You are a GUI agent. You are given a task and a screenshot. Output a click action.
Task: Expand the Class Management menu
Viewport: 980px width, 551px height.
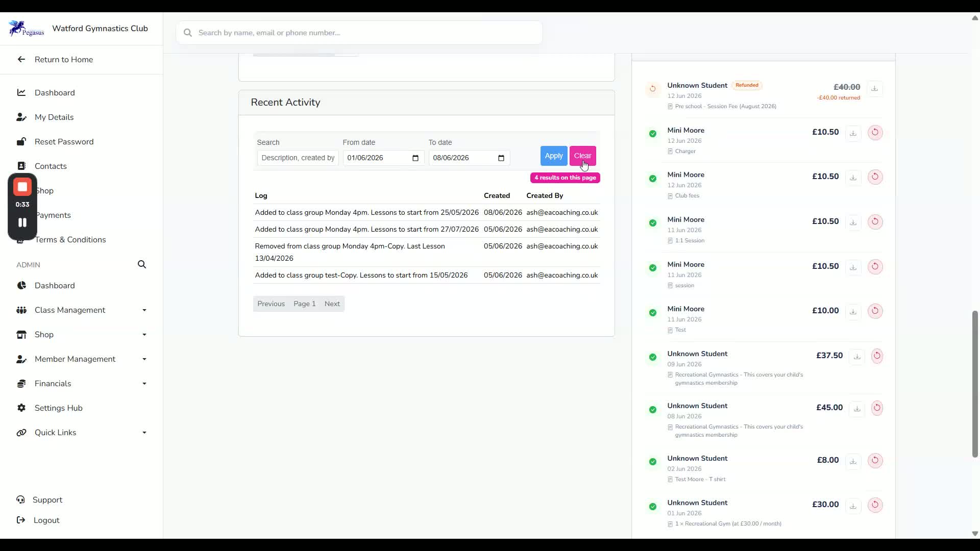82,310
